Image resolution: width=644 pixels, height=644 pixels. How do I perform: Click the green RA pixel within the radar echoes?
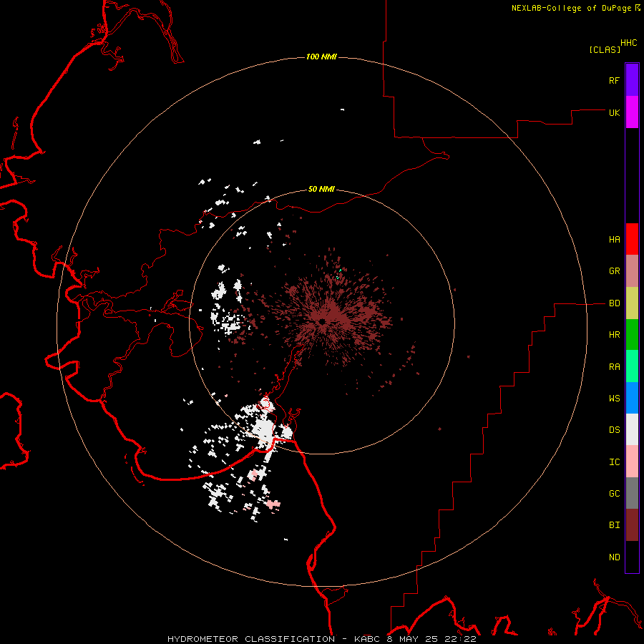tap(340, 270)
